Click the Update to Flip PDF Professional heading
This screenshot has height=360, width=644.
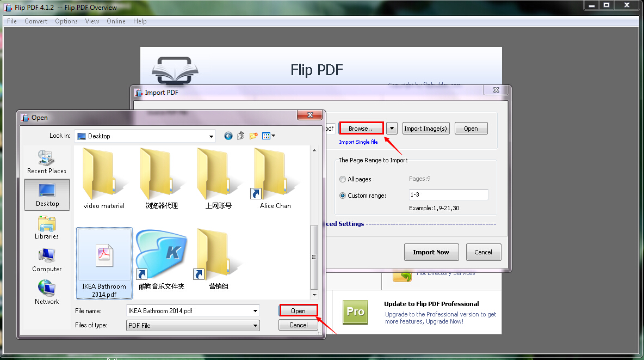tap(431, 304)
